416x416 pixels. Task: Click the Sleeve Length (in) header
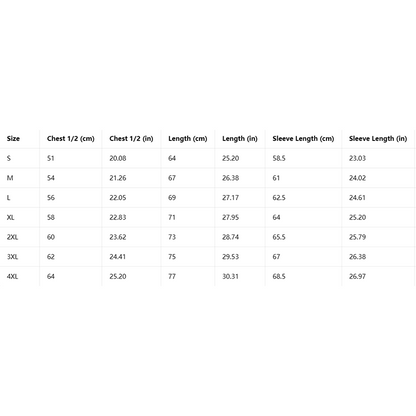pyautogui.click(x=378, y=139)
